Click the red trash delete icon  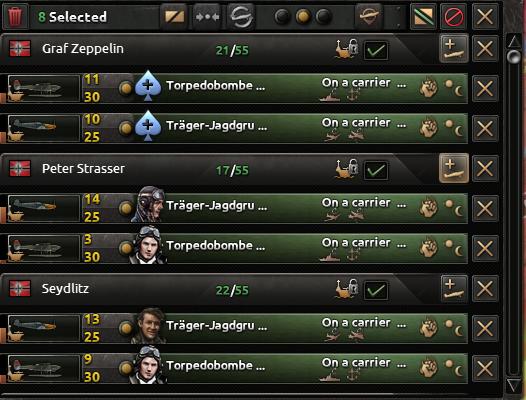(15, 16)
